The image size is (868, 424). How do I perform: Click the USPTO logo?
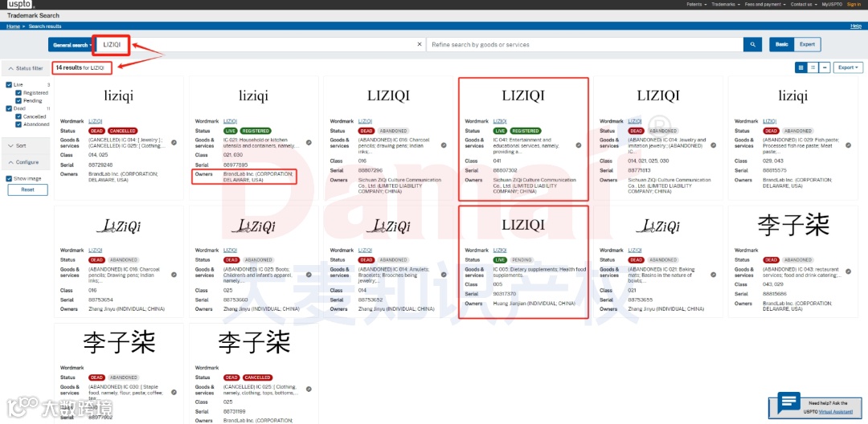(x=20, y=5)
